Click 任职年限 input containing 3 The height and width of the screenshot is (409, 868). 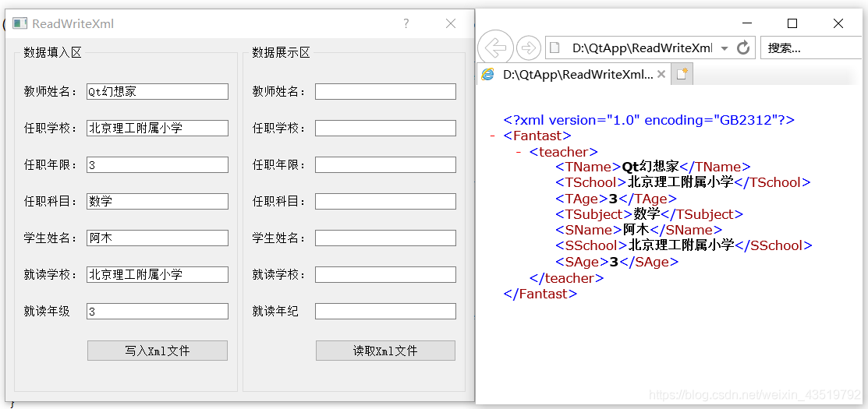158,164
